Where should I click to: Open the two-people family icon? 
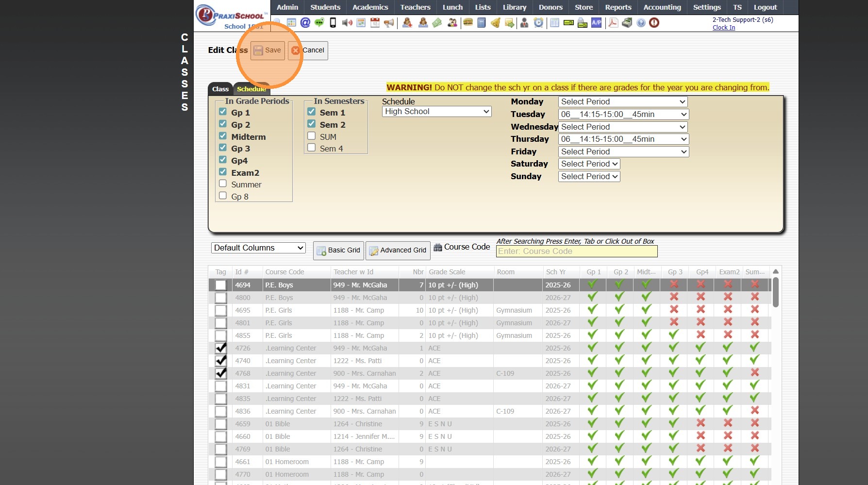[x=452, y=22]
